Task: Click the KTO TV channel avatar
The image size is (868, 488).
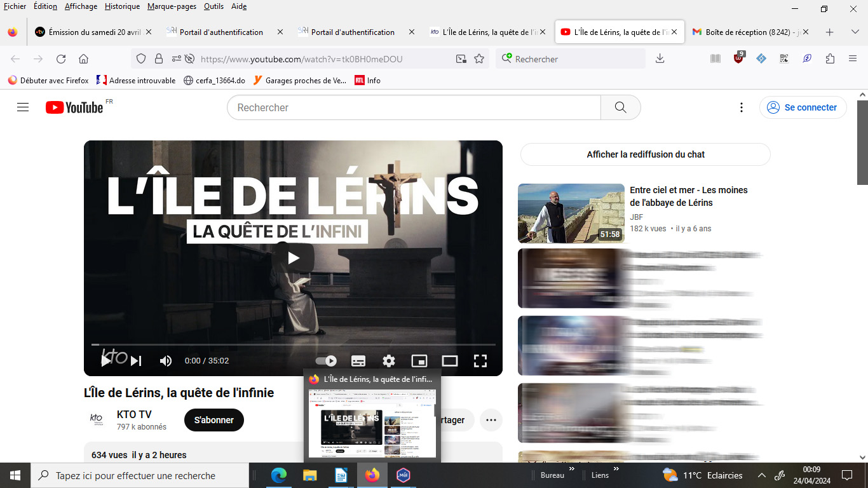Action: point(96,419)
